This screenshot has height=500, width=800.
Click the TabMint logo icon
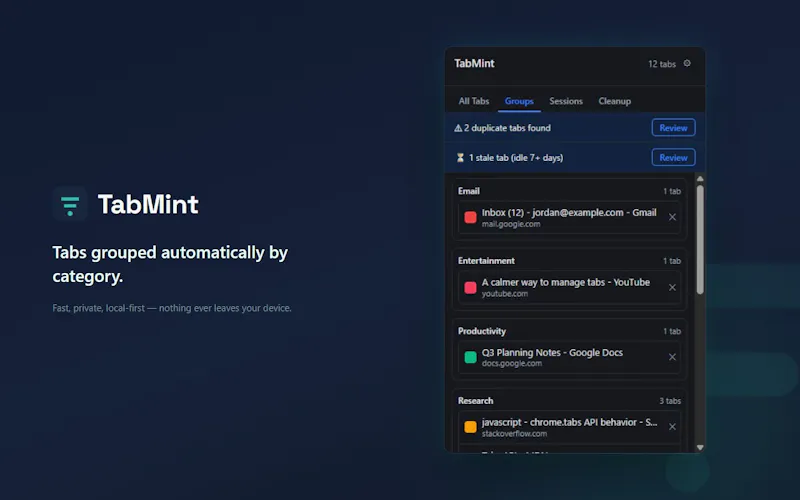[x=70, y=204]
